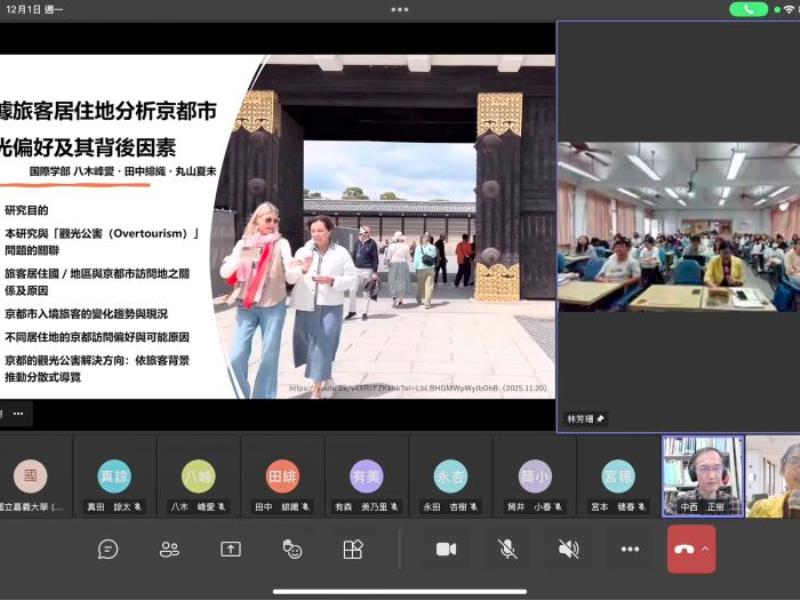Select participant tile 八木 峰愛
Screen dimensions: 800x600
[x=199, y=477]
